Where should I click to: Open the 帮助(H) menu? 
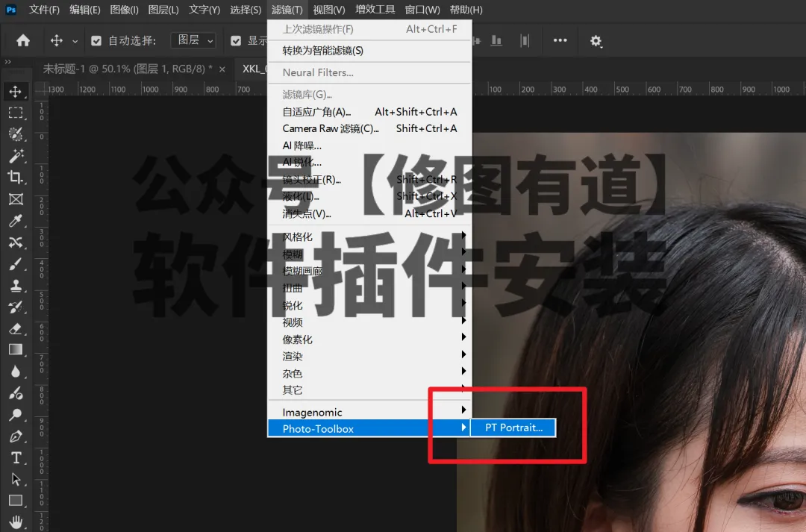click(466, 10)
